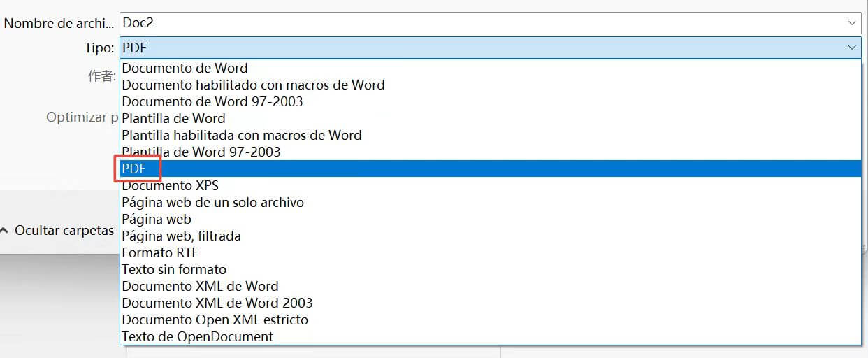Viewport: 868px width, 358px height.
Task: Pick 'Plantilla de Word' from list
Action: point(491,118)
